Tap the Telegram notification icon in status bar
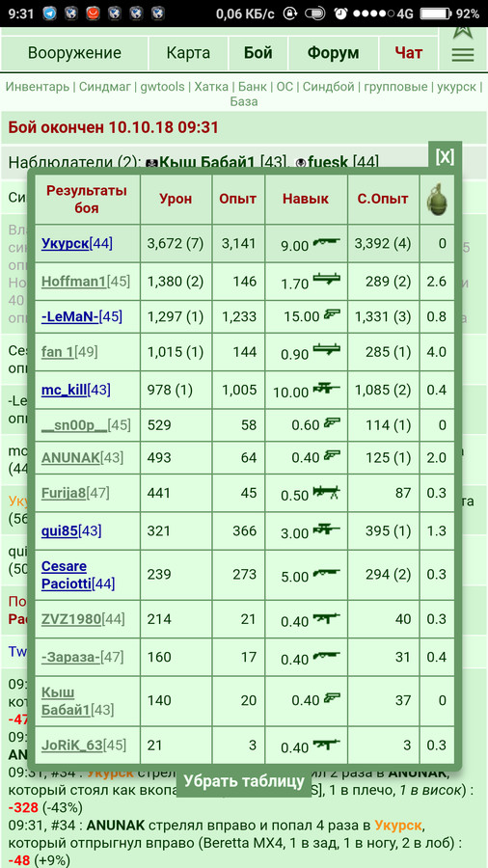This screenshot has height=868, width=488. pyautogui.click(x=48, y=13)
